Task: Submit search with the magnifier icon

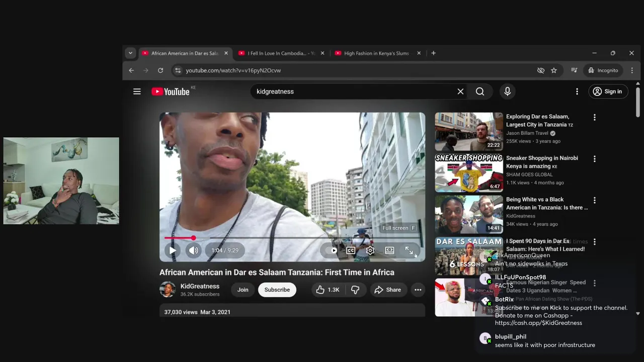Action: pos(480,92)
